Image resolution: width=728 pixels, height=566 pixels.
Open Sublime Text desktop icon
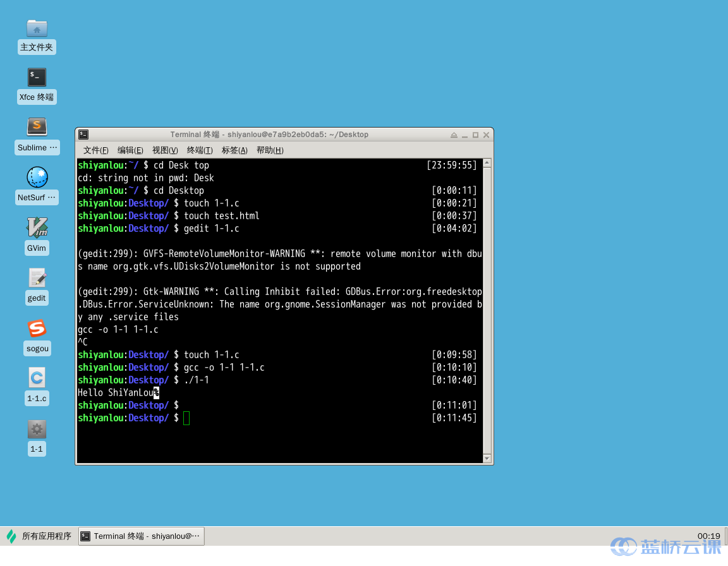pos(37,127)
